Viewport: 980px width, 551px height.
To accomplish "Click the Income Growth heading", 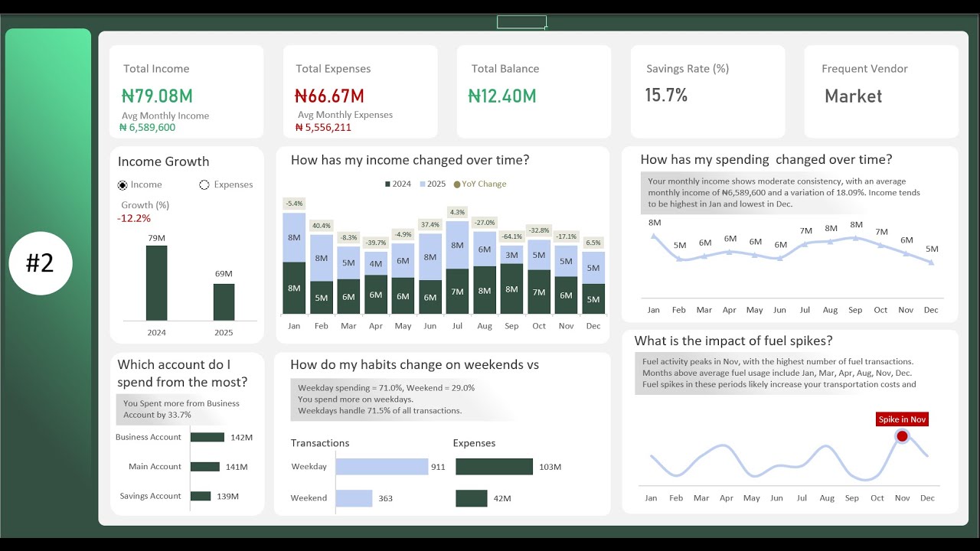I will (x=163, y=161).
